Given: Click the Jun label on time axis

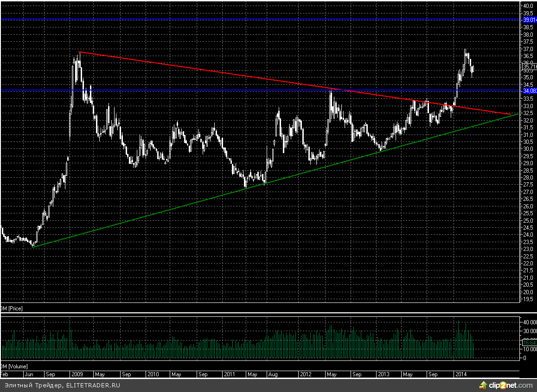Looking at the screenshot, I should (29, 374).
